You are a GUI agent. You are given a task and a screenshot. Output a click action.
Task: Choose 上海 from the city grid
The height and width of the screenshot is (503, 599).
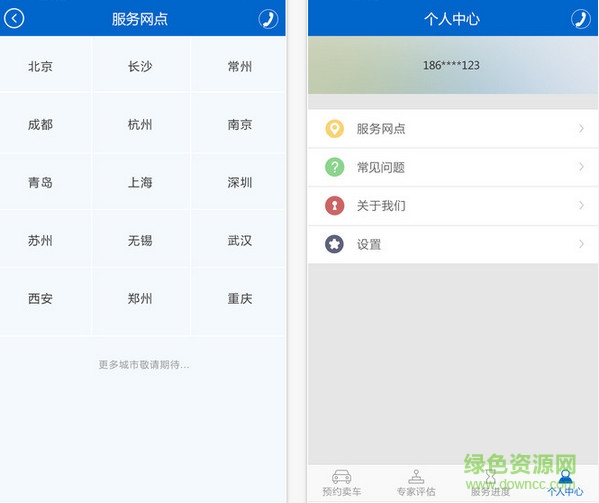[140, 183]
